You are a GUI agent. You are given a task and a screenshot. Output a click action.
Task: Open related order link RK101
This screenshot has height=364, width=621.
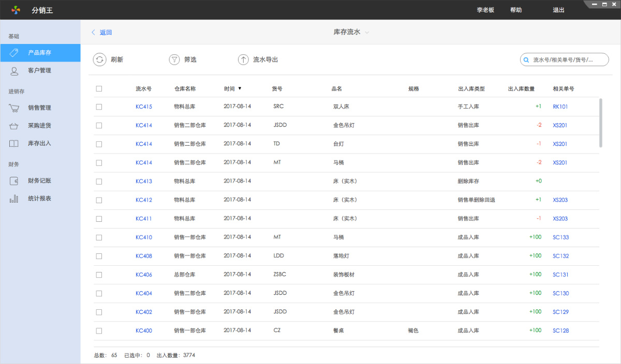pyautogui.click(x=560, y=107)
